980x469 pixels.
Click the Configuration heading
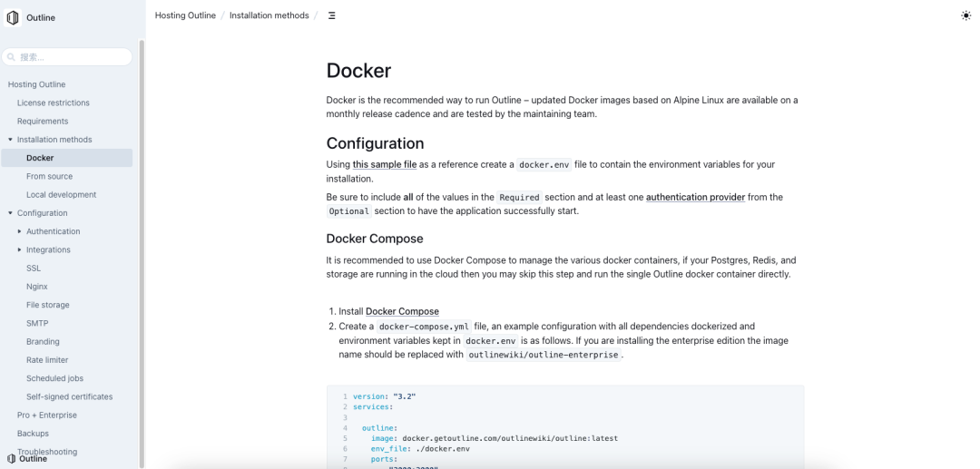375,143
